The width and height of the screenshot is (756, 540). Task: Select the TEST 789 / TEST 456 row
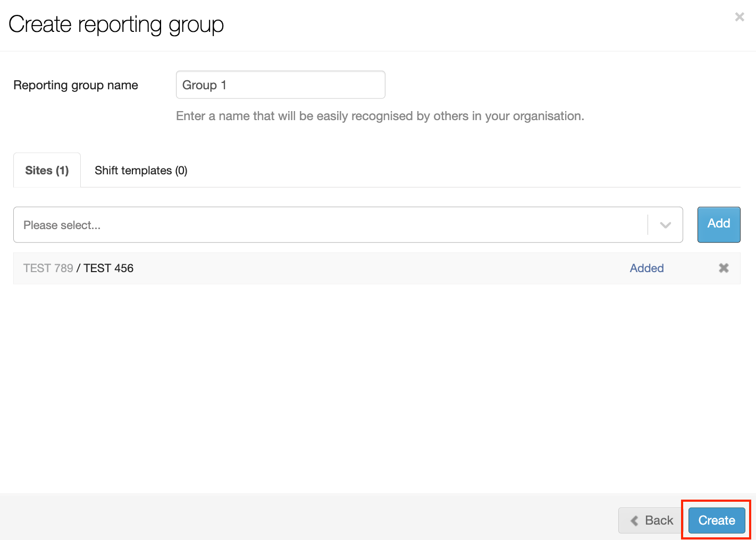(x=372, y=268)
